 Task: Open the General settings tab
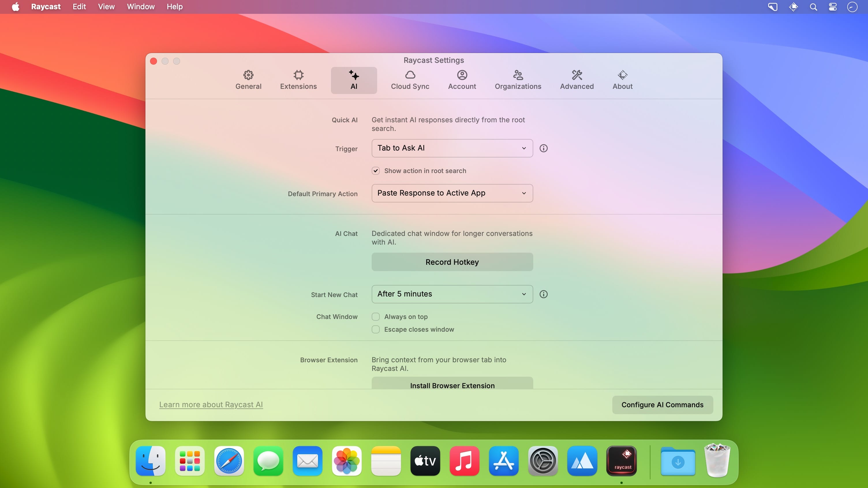point(248,80)
